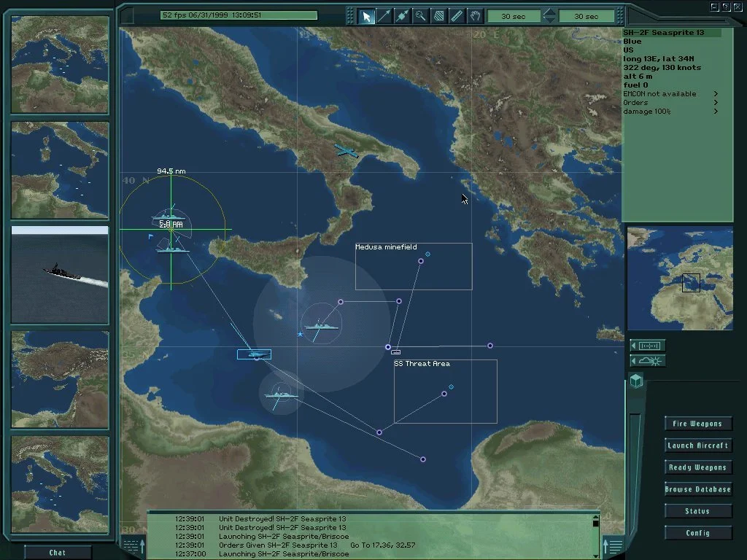Image resolution: width=747 pixels, height=560 pixels.
Task: Open the Config menu
Action: point(697,533)
